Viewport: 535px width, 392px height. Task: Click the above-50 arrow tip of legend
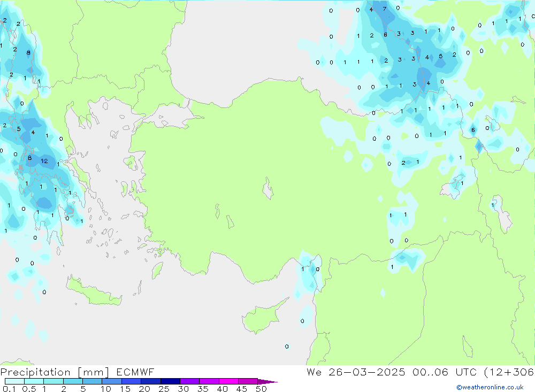[268, 382]
